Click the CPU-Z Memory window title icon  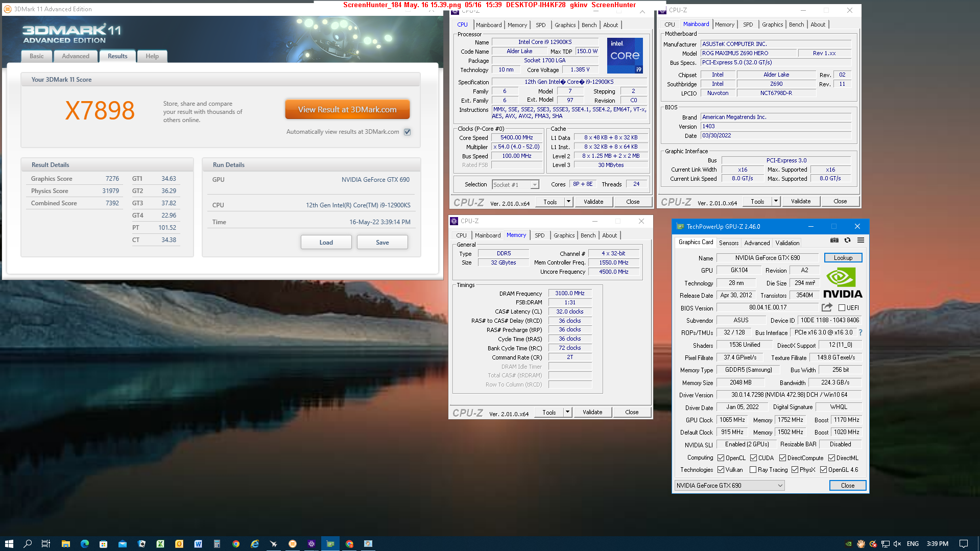[x=454, y=221]
